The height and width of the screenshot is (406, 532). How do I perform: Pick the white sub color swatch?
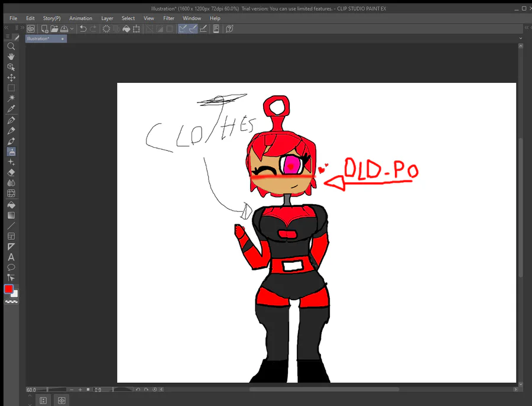pyautogui.click(x=15, y=294)
